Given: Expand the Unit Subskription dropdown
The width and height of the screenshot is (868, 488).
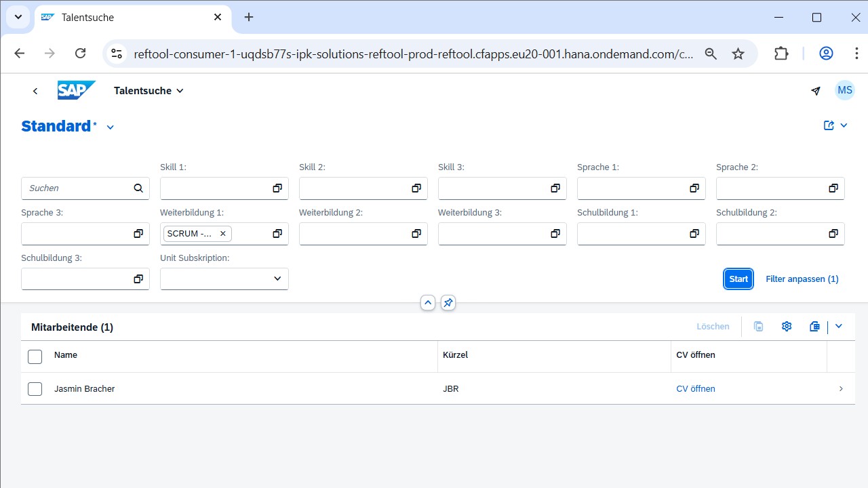Looking at the screenshot, I should (x=277, y=279).
